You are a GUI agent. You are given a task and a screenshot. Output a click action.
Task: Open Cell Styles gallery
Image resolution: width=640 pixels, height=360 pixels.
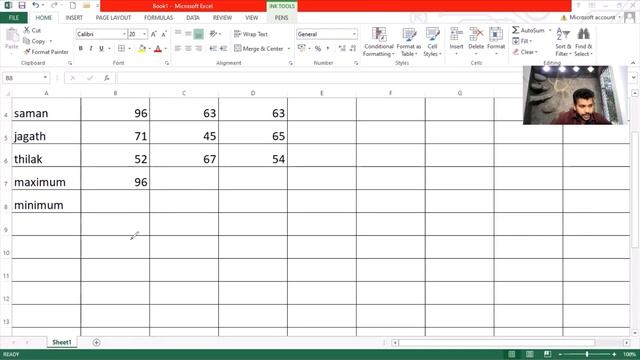(432, 42)
